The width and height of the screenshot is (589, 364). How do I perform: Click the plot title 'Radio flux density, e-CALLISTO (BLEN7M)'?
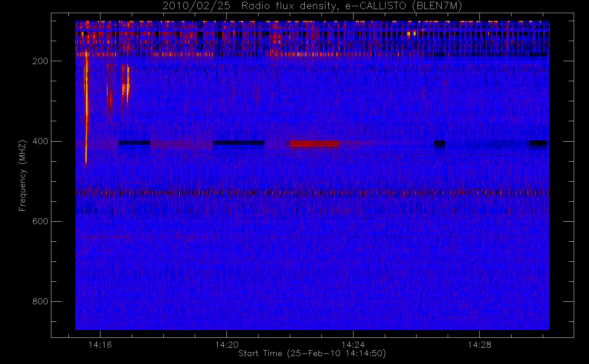click(352, 6)
